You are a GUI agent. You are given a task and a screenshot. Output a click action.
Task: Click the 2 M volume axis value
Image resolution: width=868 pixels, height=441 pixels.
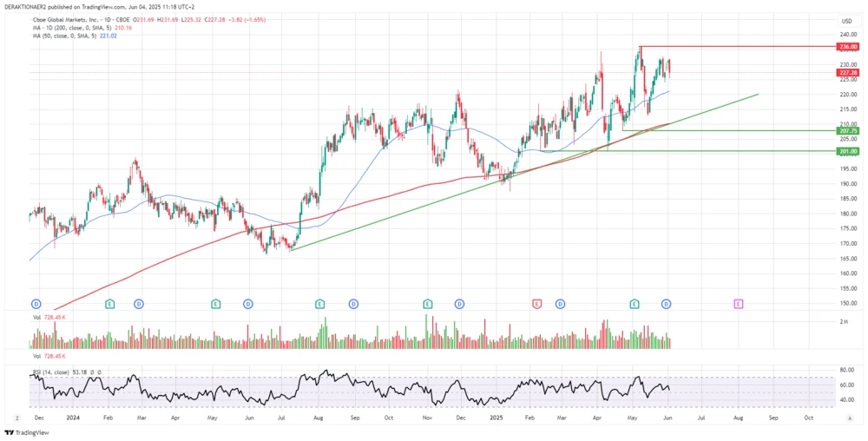tap(845, 321)
